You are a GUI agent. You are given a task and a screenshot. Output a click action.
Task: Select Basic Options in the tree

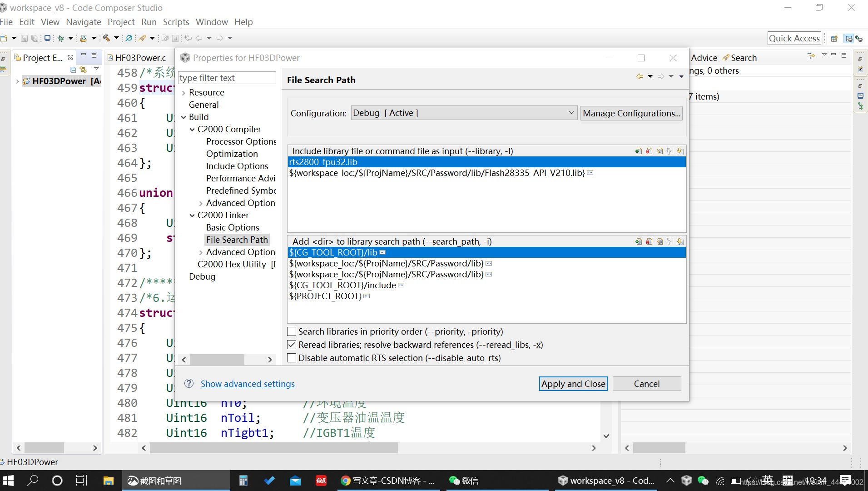(x=233, y=227)
